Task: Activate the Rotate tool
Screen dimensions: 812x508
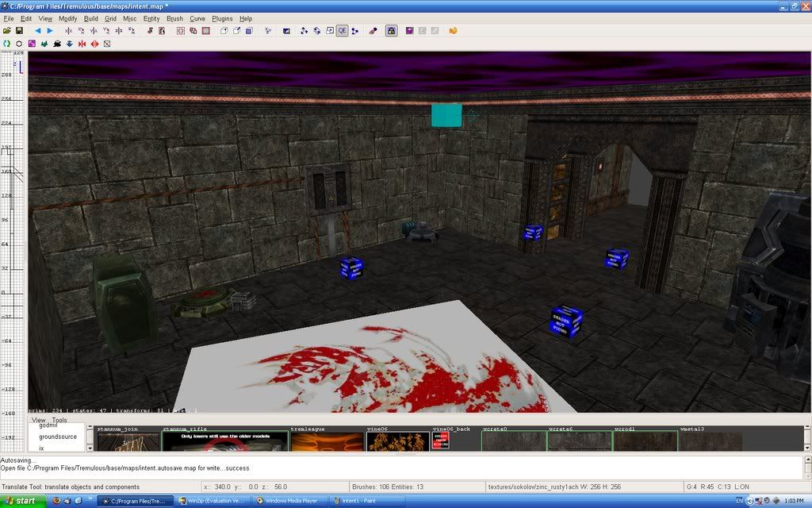Action: 317,31
